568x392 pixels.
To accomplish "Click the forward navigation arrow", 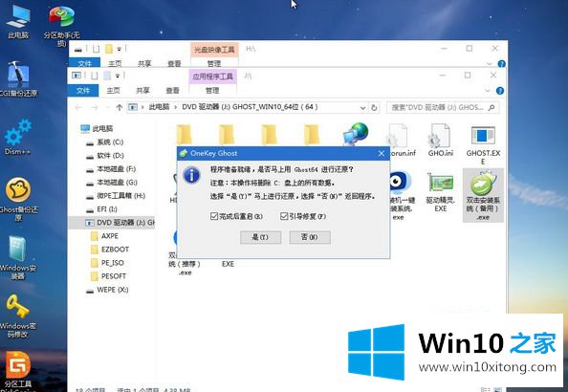I will (x=95, y=108).
